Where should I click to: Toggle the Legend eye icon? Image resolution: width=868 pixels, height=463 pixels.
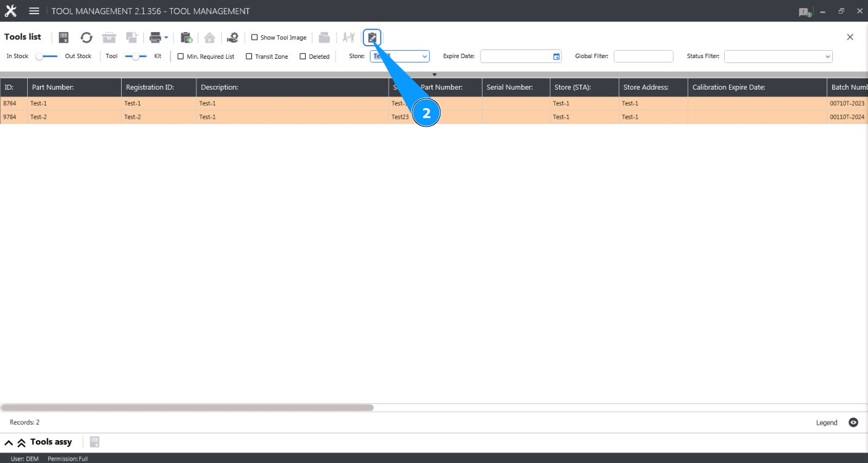[853, 423]
